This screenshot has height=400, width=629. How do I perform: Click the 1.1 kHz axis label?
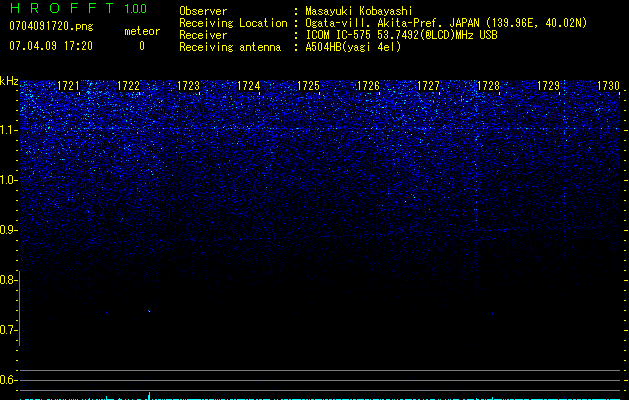coord(9,130)
